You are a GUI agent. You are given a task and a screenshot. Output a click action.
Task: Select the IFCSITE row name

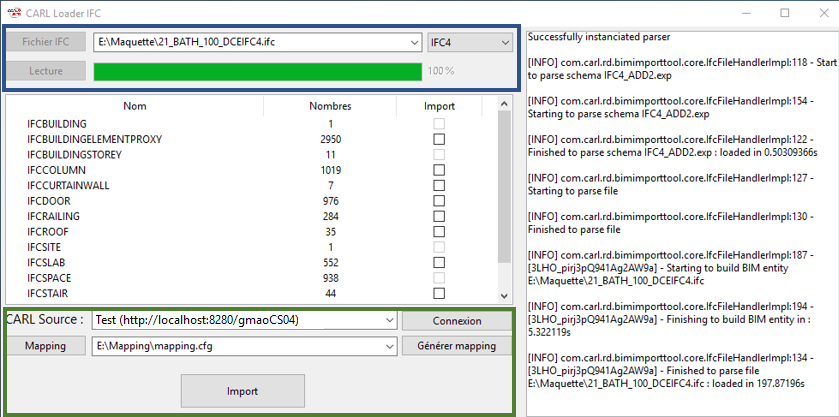44,247
